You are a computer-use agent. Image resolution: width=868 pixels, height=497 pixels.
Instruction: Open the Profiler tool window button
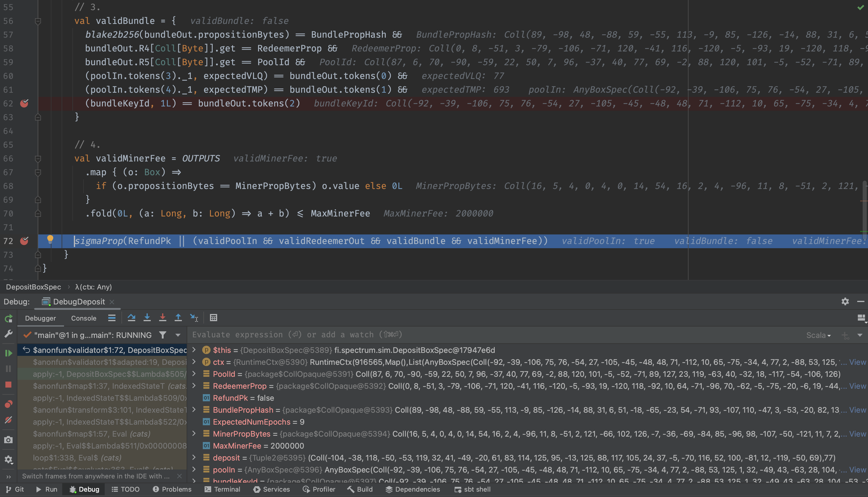[319, 489]
